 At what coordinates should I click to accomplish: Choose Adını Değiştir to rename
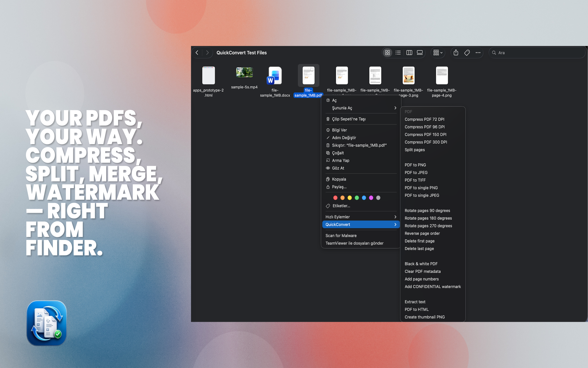click(361, 138)
